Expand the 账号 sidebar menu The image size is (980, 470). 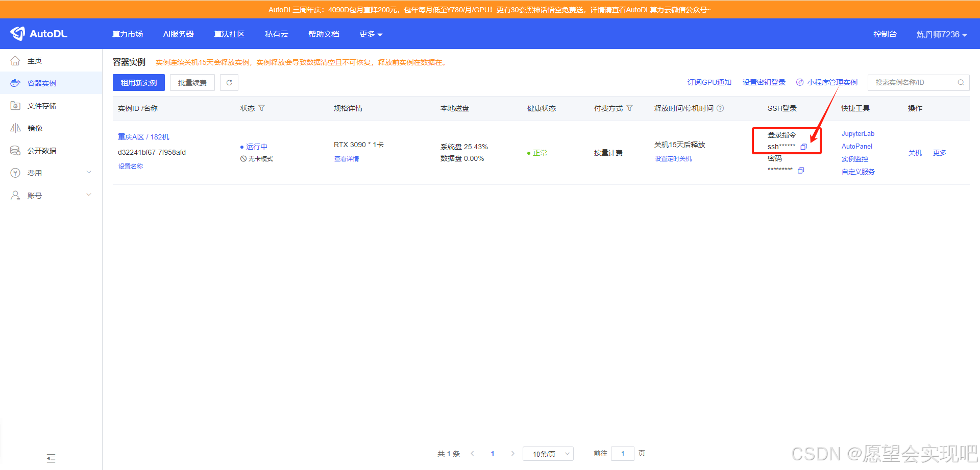pos(51,196)
